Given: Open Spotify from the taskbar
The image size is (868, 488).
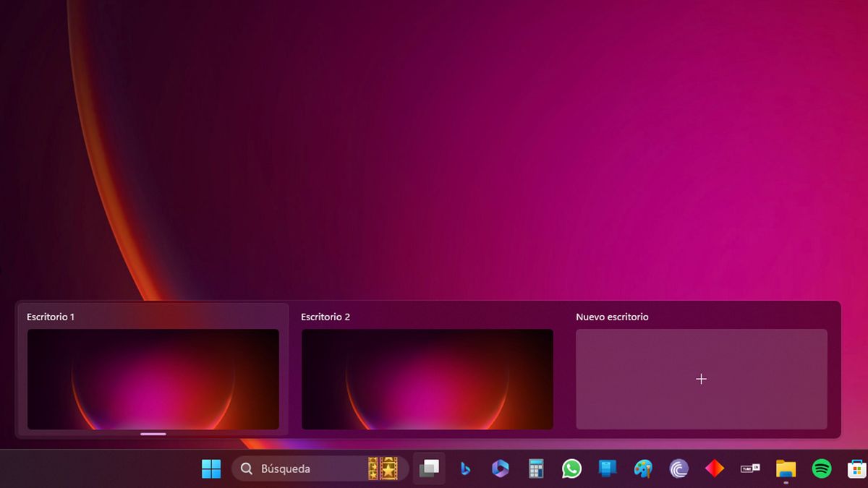Looking at the screenshot, I should pos(821,469).
